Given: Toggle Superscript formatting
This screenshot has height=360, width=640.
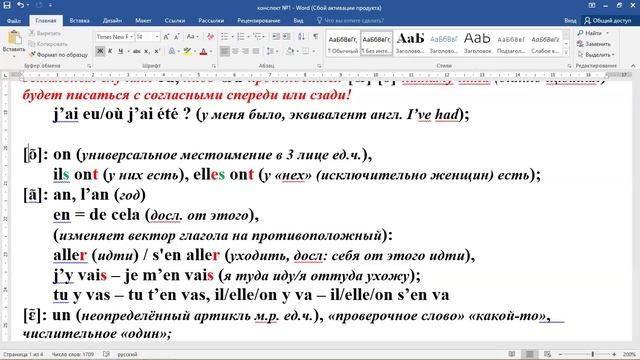Looking at the screenshot, I should click(157, 51).
